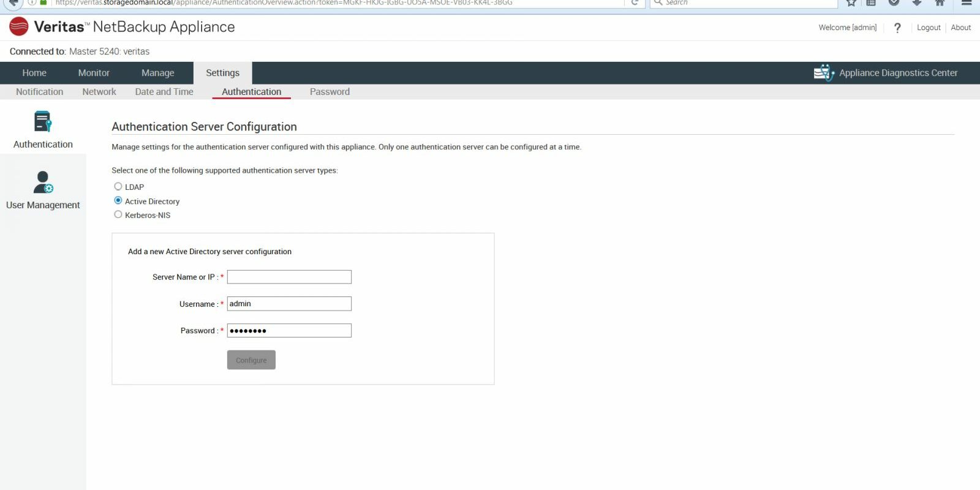Select the Kerberos-NIS radio button

click(x=118, y=214)
